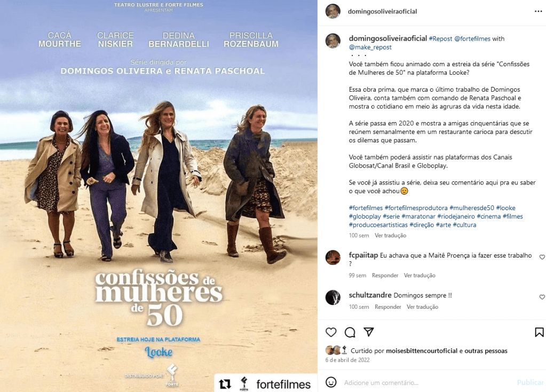The image size is (546, 392).
Task: Share the post using the paper plane icon
Action: point(368,332)
